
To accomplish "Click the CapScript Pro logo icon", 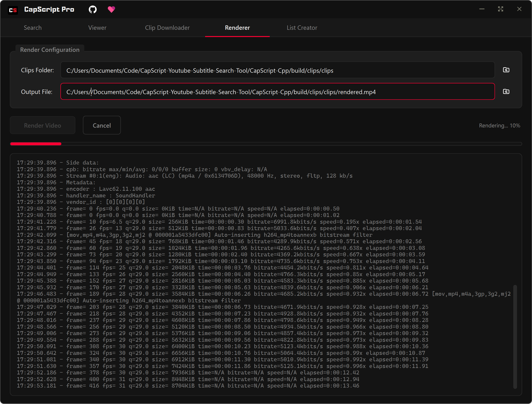I will (13, 10).
